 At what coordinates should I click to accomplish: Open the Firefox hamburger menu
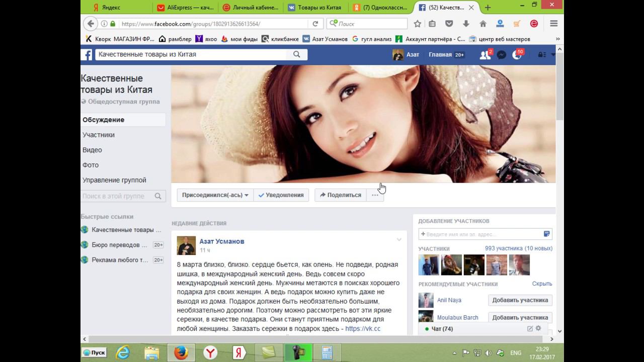(554, 24)
